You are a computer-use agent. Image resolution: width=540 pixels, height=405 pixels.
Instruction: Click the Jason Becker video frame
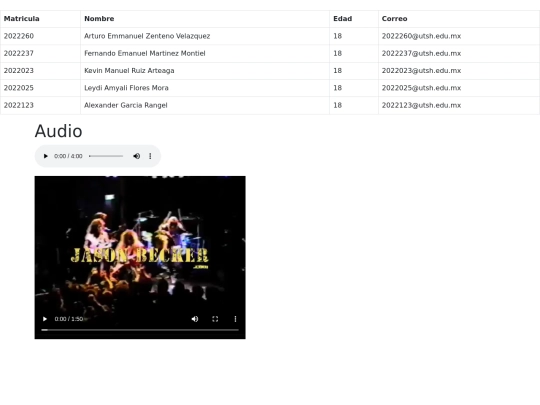pos(140,257)
